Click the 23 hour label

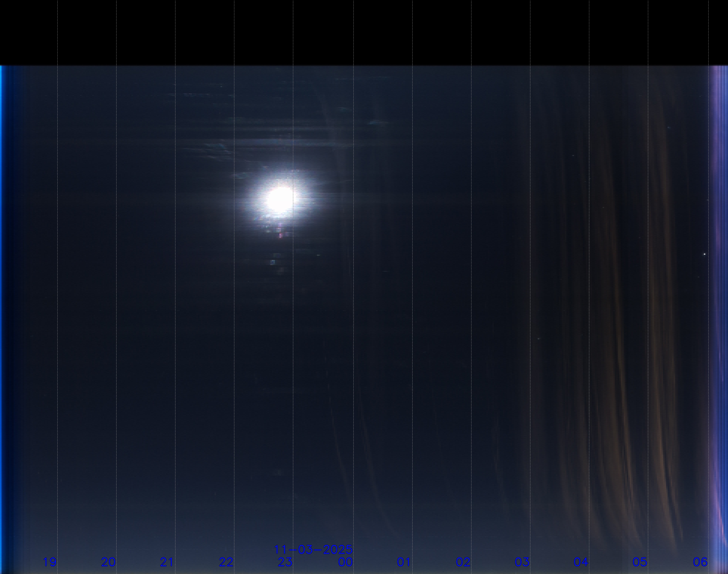tap(285, 562)
